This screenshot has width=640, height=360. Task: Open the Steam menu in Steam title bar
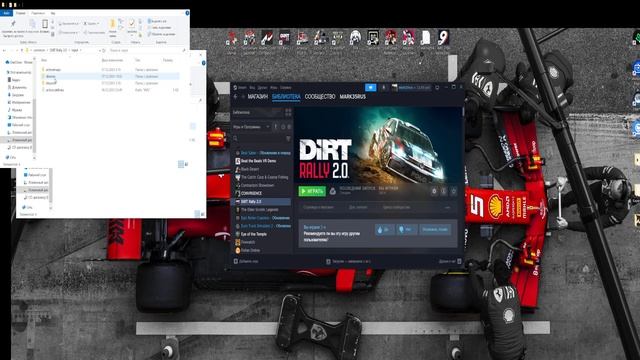tap(242, 87)
